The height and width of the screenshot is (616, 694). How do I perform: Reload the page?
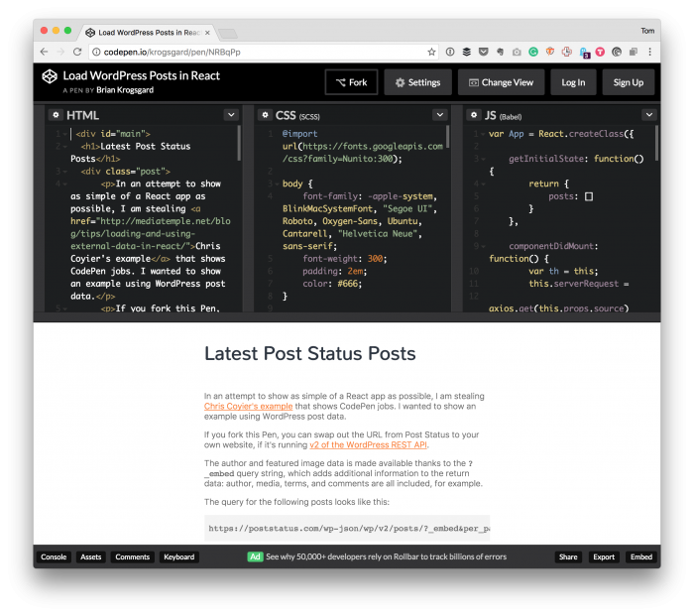tap(77, 52)
